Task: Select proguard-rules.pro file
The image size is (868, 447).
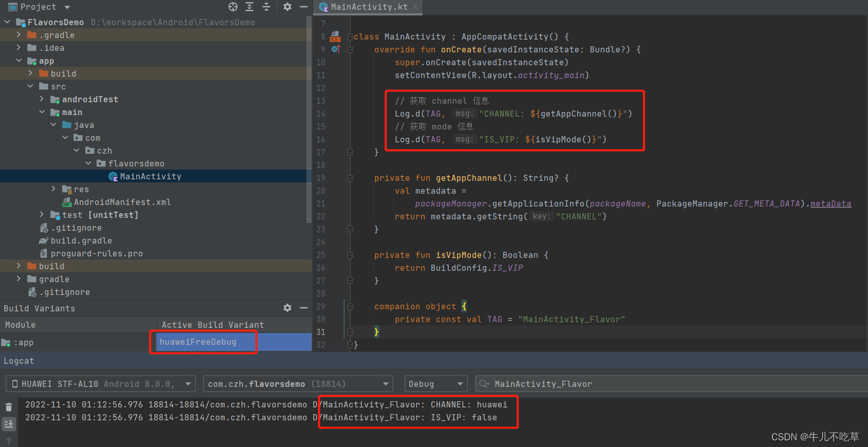Action: (97, 253)
